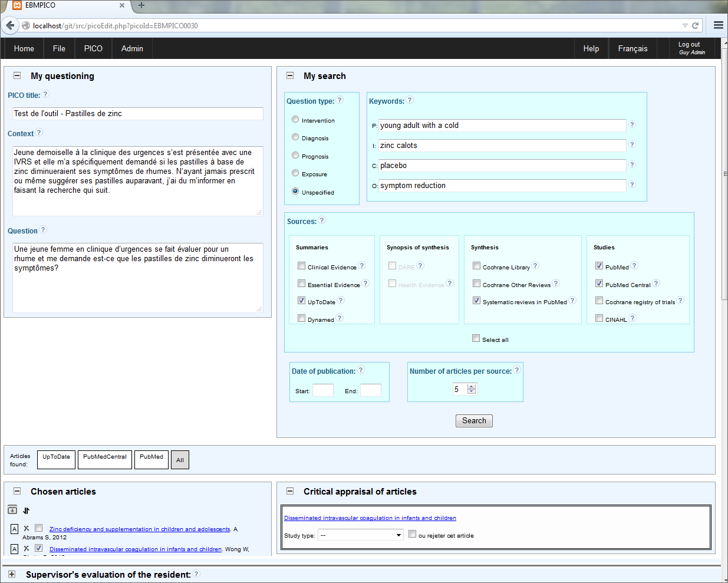Click the question mark beside Keywords
728x583 pixels.
tap(409, 100)
